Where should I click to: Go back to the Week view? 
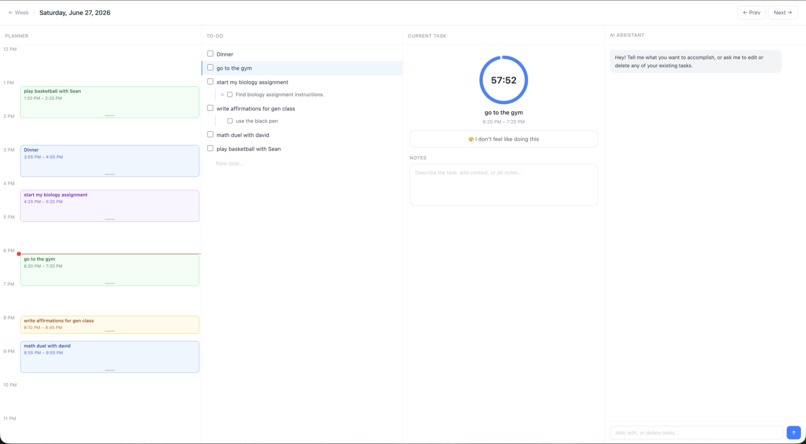click(x=19, y=13)
